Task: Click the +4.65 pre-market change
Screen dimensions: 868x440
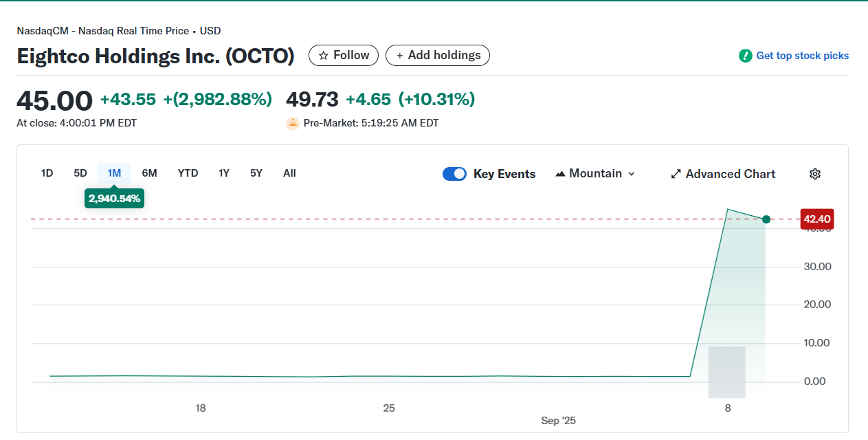Action: pyautogui.click(x=368, y=100)
